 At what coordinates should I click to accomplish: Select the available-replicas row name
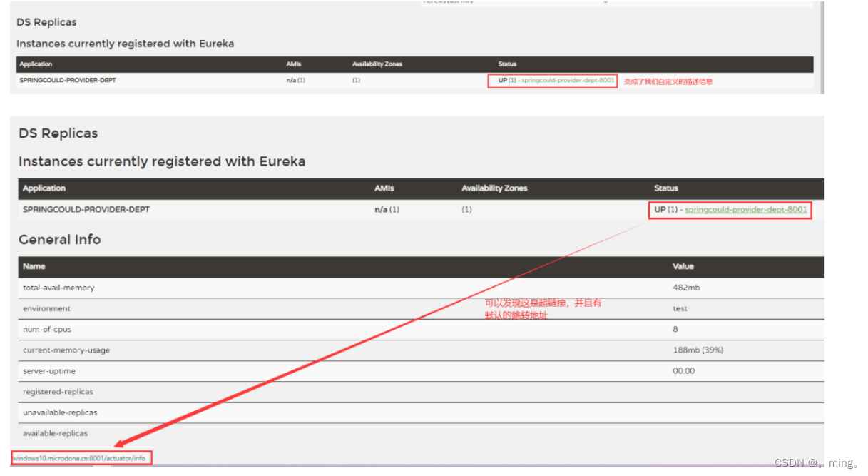coord(56,433)
